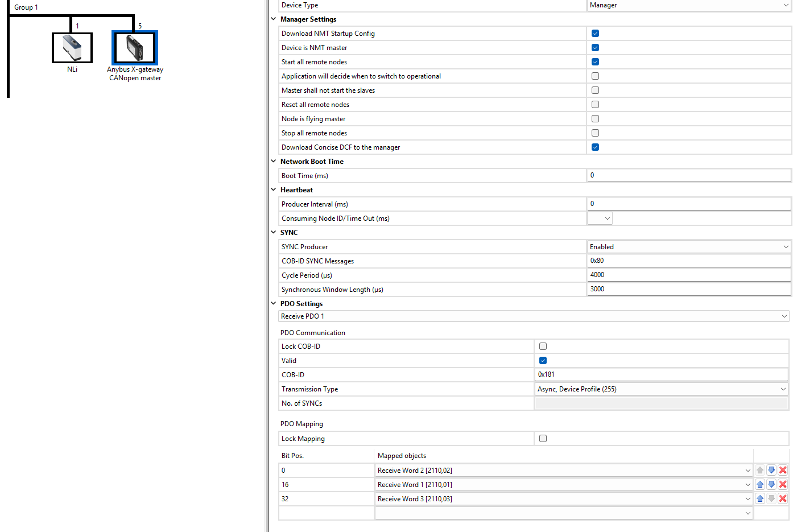Move Receive Word 1 mapping up
The image size is (793, 532).
pyautogui.click(x=760, y=484)
